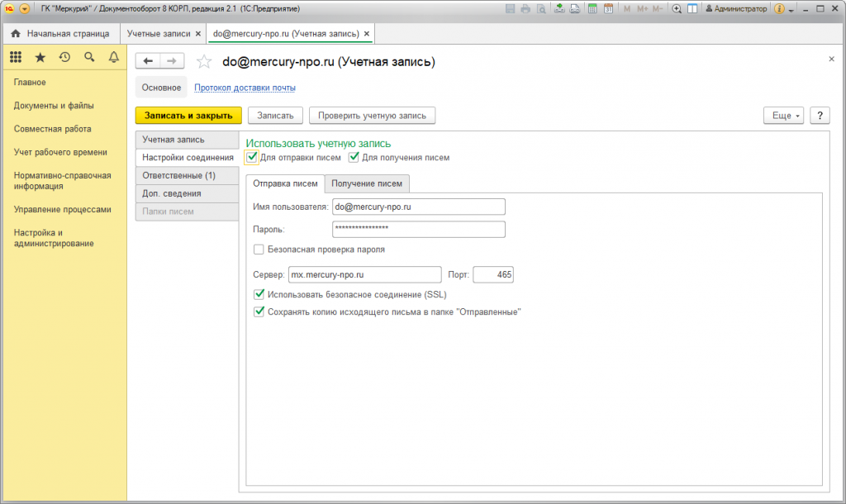Show history using the clock icon
The image size is (846, 504).
click(64, 57)
